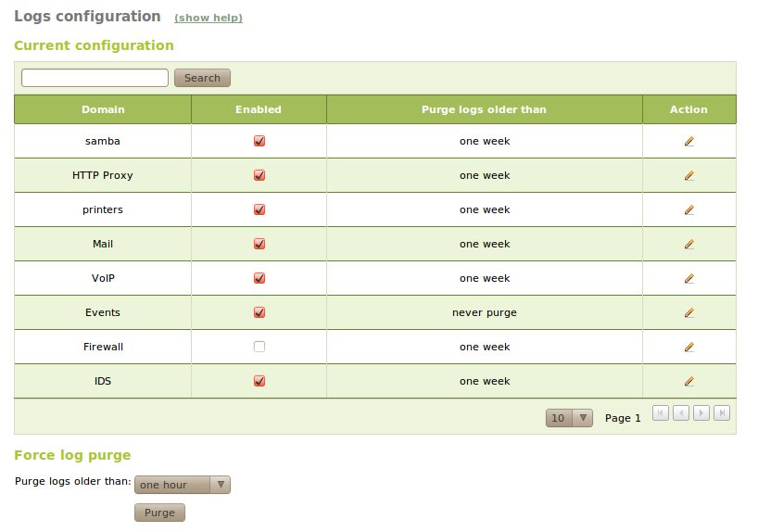Open the show help link
The width and height of the screenshot is (758, 532).
208,18
